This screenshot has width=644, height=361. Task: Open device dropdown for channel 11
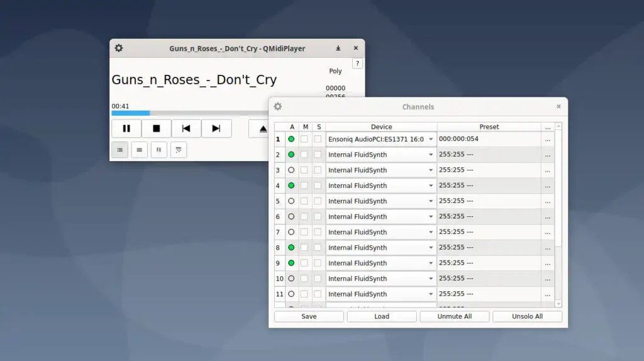(381, 294)
